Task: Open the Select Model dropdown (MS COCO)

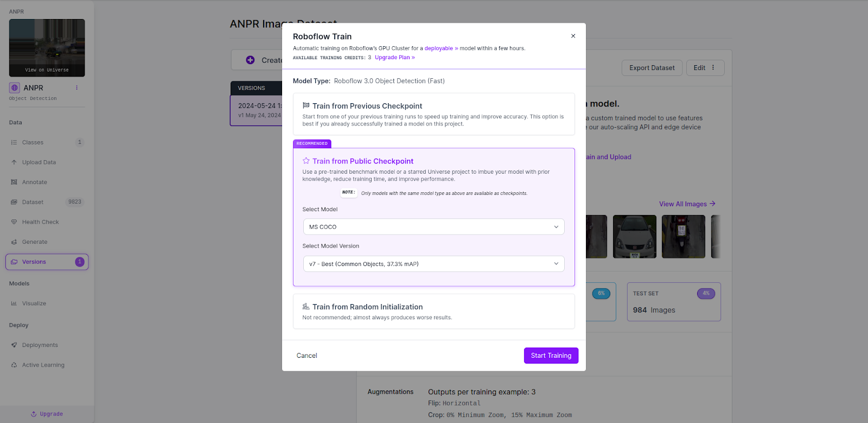Action: [x=433, y=227]
